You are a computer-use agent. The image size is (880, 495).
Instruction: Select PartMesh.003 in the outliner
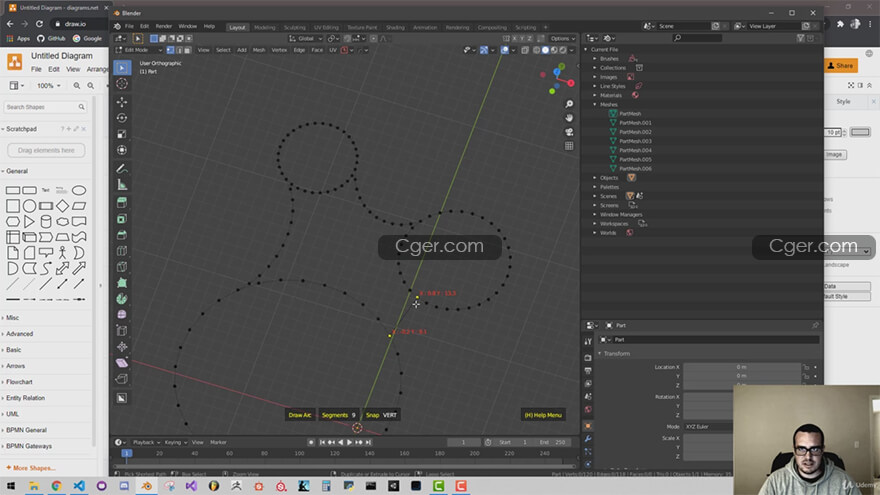pos(635,141)
